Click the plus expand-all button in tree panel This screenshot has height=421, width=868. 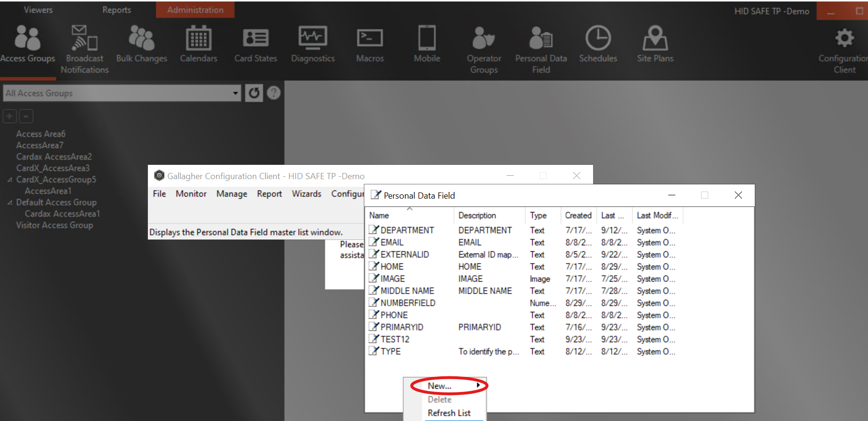(10, 116)
